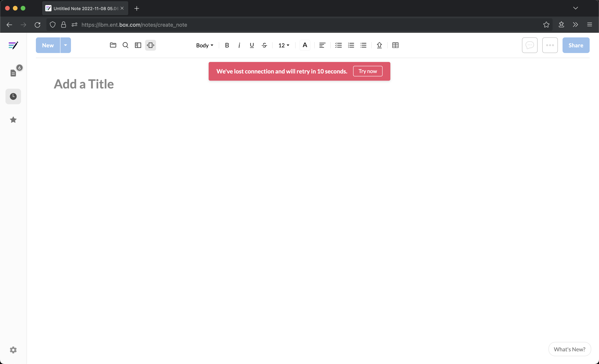
Task: Bookmark this page with star icon
Action: pyautogui.click(x=546, y=25)
